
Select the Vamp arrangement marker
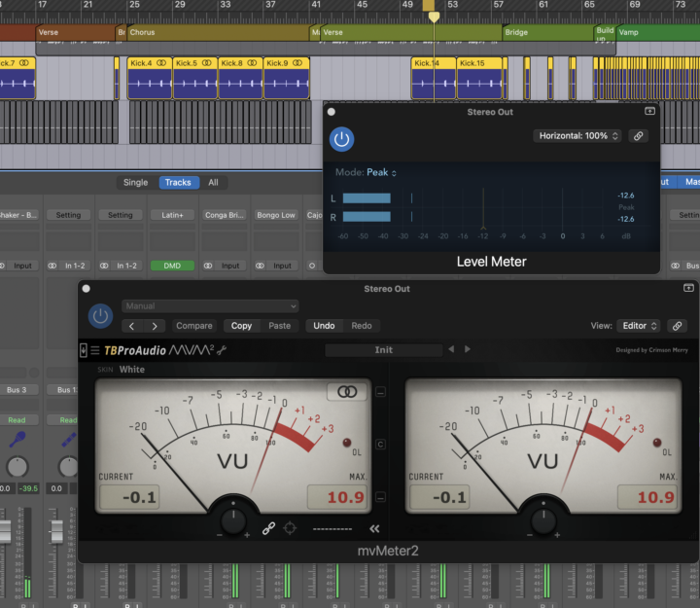click(657, 33)
